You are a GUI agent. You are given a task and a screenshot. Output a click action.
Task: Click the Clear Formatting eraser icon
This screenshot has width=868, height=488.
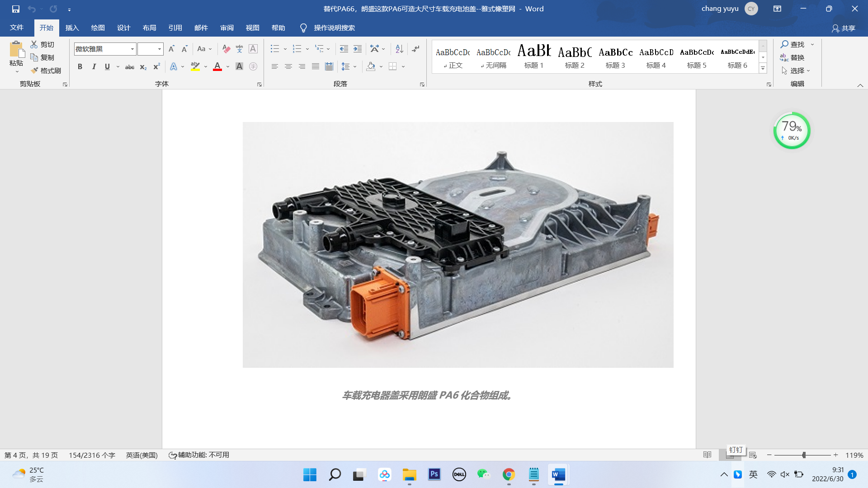226,49
